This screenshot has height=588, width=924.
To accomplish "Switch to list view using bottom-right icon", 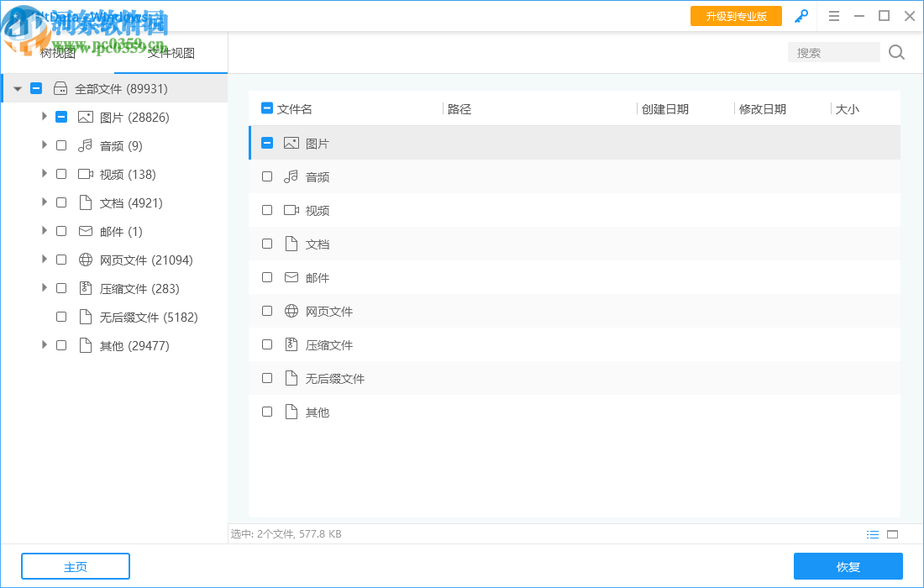I will coord(873,533).
